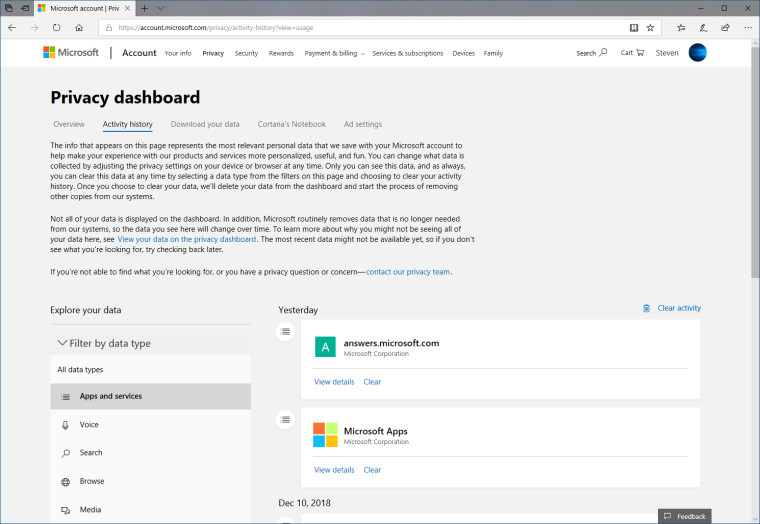This screenshot has width=760, height=524.
Task: Click the set tabs aside icon
Action: tap(25, 8)
